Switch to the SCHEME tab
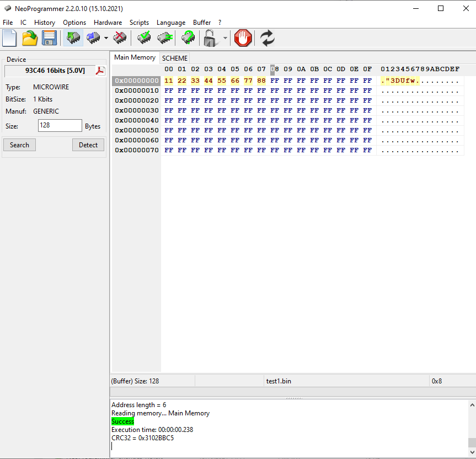476x459 pixels. (x=174, y=58)
